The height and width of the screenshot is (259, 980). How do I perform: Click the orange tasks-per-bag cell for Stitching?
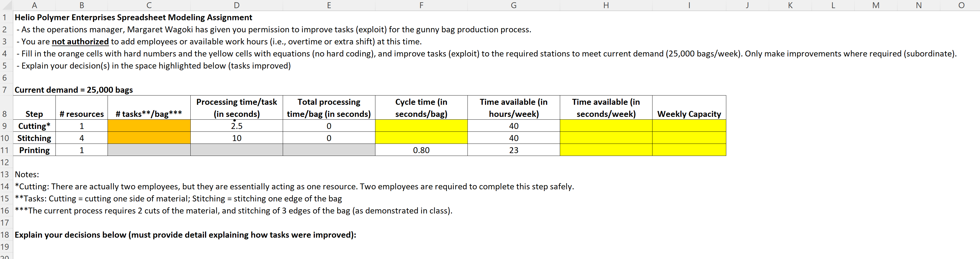pyautogui.click(x=149, y=138)
